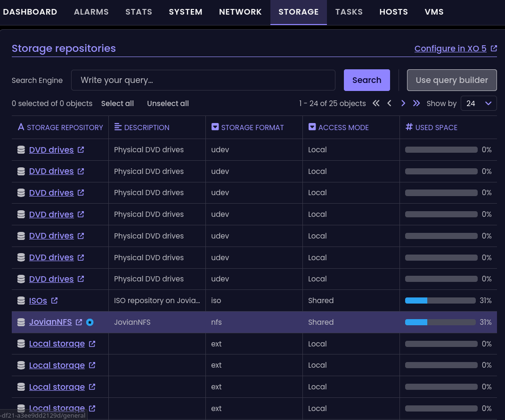Go to the last page of results
This screenshot has width=505, height=420.
pyautogui.click(x=416, y=103)
